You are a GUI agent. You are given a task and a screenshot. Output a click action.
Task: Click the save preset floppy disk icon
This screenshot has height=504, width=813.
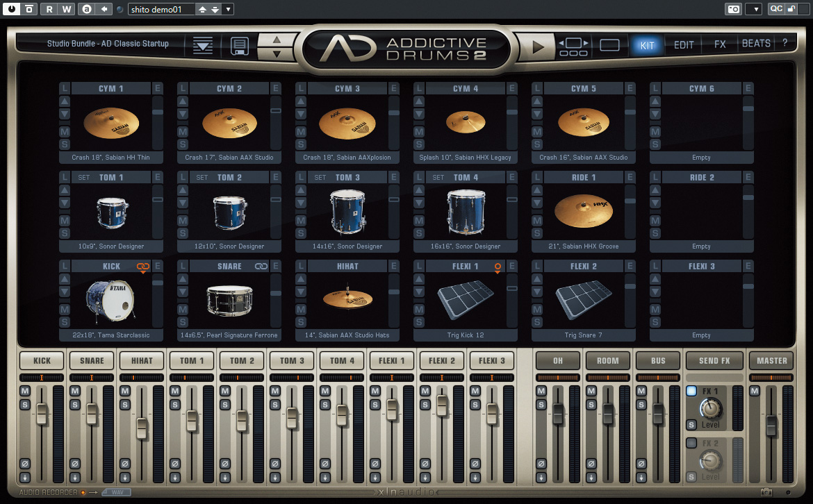point(239,46)
